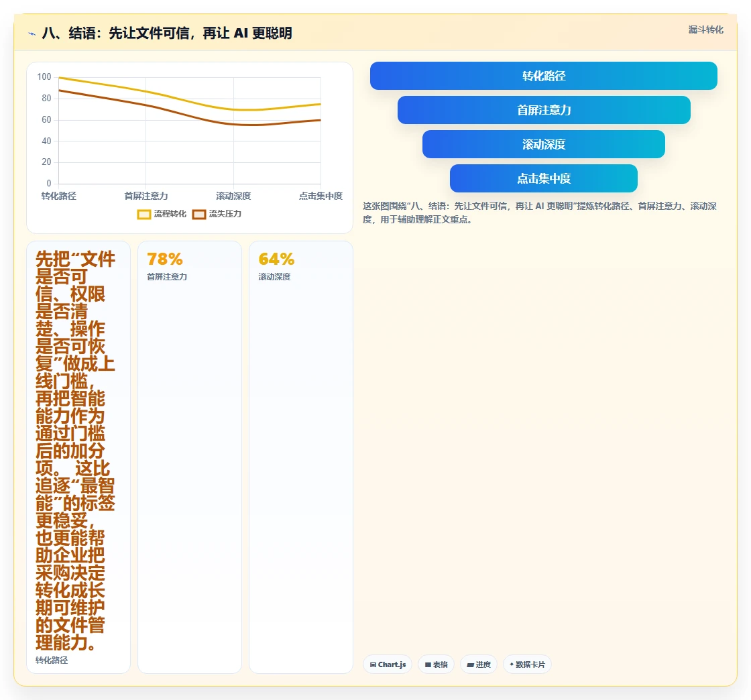Click the Chart.js tag chip

388,664
